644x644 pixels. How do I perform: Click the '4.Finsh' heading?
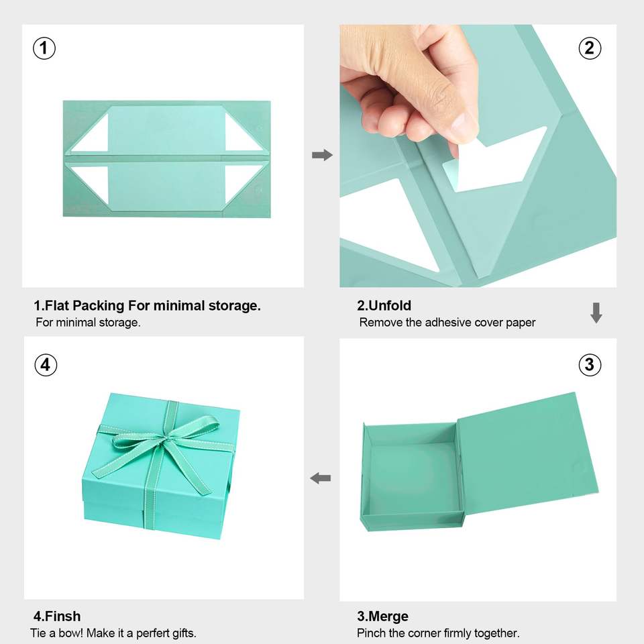(57, 616)
